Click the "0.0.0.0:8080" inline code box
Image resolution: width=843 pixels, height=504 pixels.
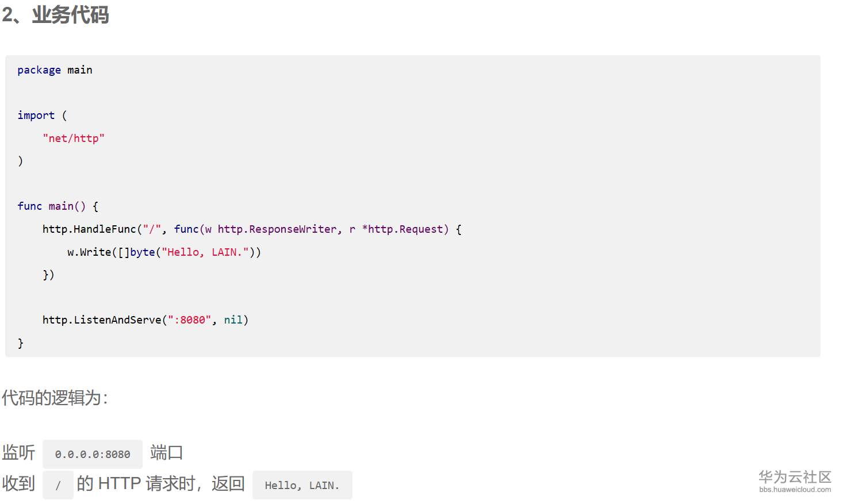(x=93, y=454)
